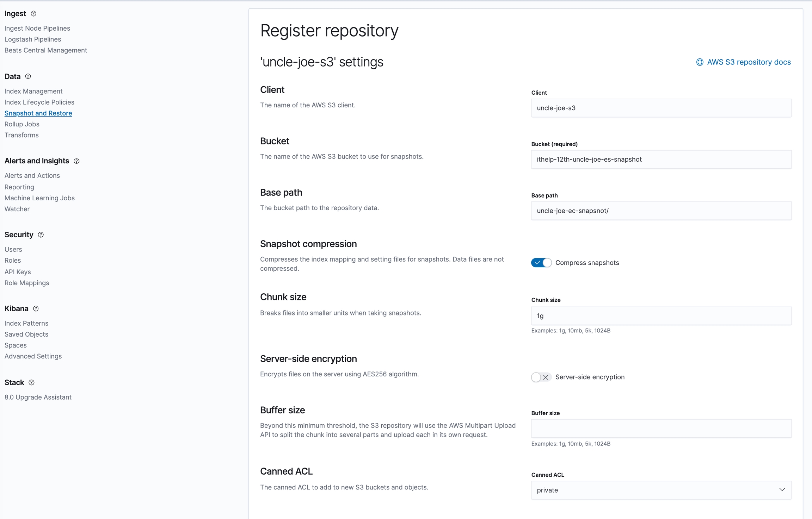Viewport: 812px width, 519px height.
Task: Click help icon beside Alerts and Insights
Action: [76, 161]
